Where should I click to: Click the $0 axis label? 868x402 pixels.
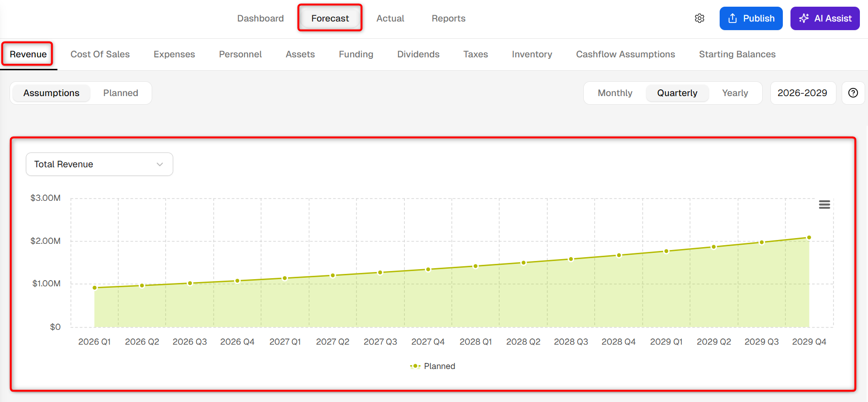(x=56, y=327)
